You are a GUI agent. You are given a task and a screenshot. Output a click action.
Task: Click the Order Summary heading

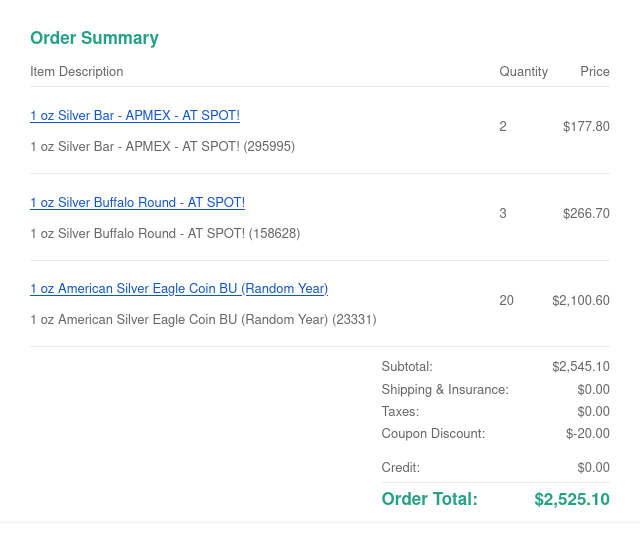[x=94, y=38]
